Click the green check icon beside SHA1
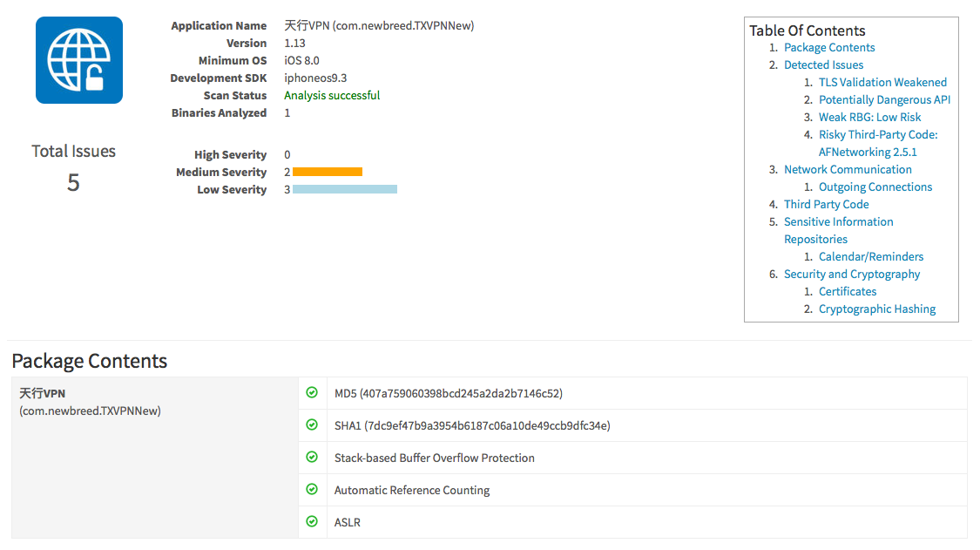Image resolution: width=980 pixels, height=550 pixels. pyautogui.click(x=312, y=424)
